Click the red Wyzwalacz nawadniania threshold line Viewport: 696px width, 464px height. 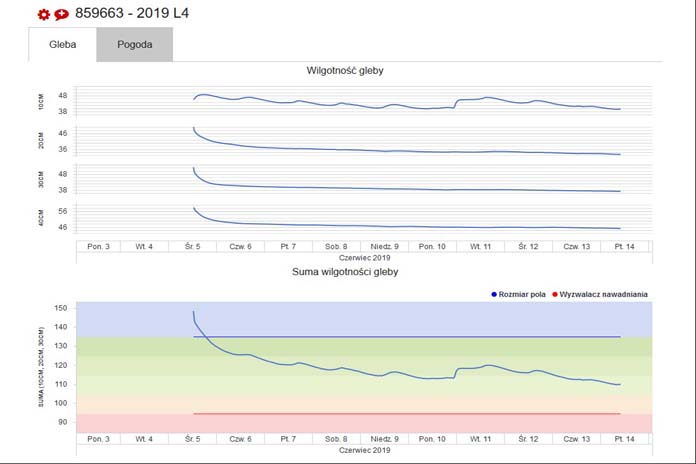[407, 414]
